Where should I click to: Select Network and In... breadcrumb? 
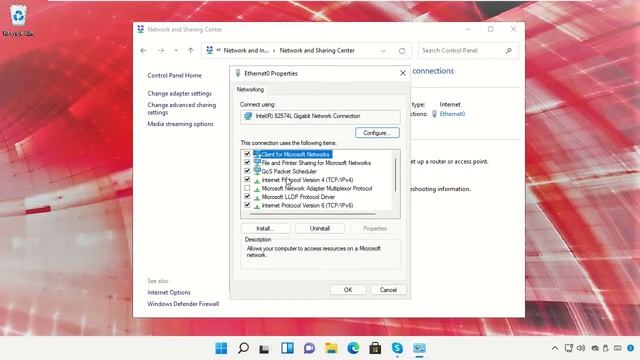coord(246,51)
